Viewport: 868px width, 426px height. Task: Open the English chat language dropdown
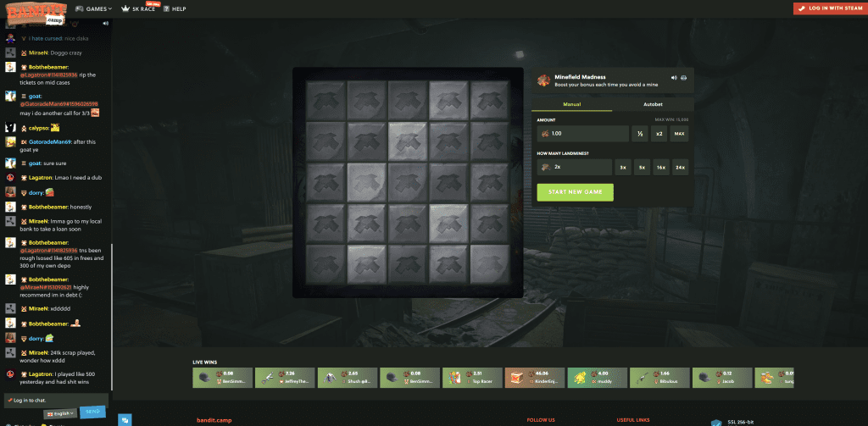(60, 413)
